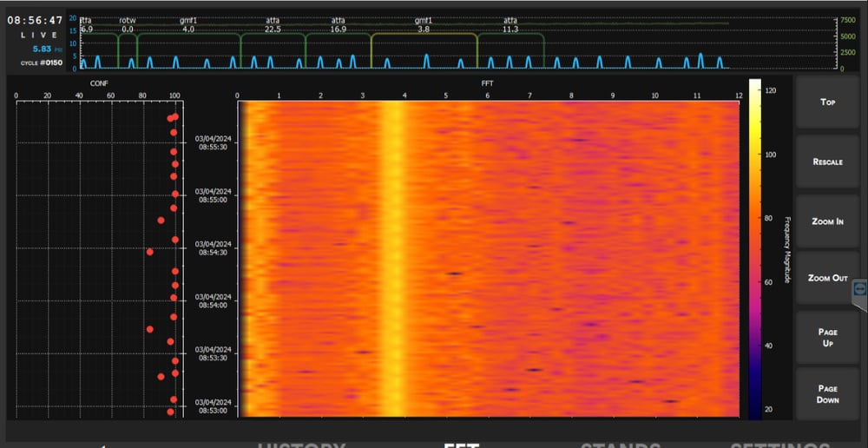Click the Frequency Magnitude color scale bar

pyautogui.click(x=755, y=247)
